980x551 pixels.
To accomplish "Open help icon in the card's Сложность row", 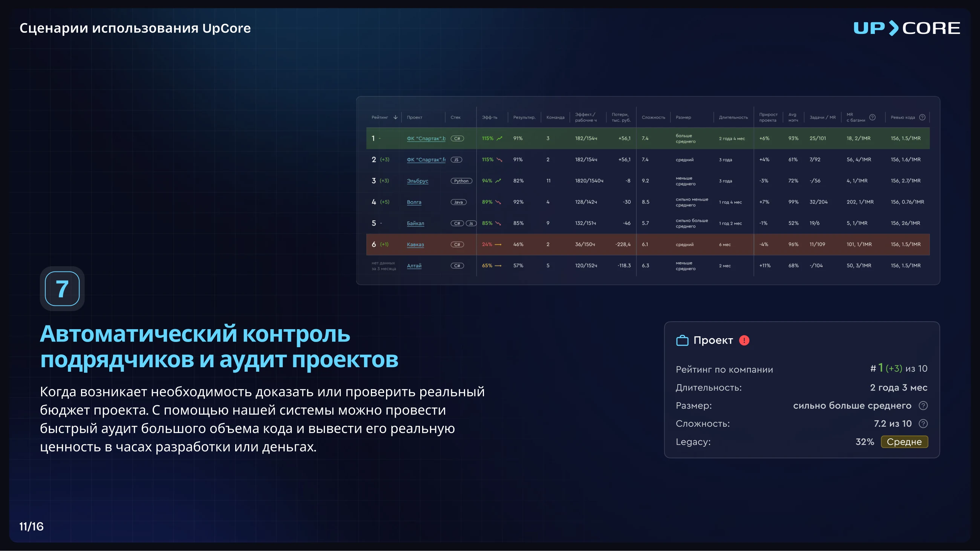I will [923, 424].
